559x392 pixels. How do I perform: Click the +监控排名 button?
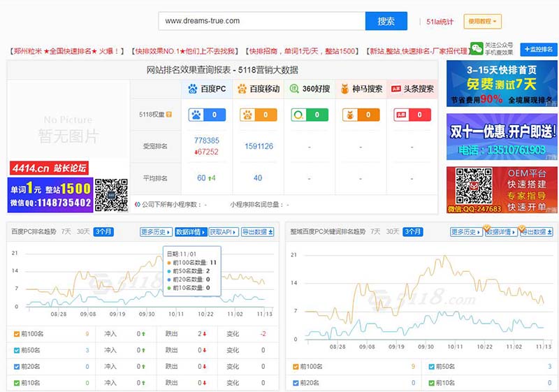coord(538,50)
